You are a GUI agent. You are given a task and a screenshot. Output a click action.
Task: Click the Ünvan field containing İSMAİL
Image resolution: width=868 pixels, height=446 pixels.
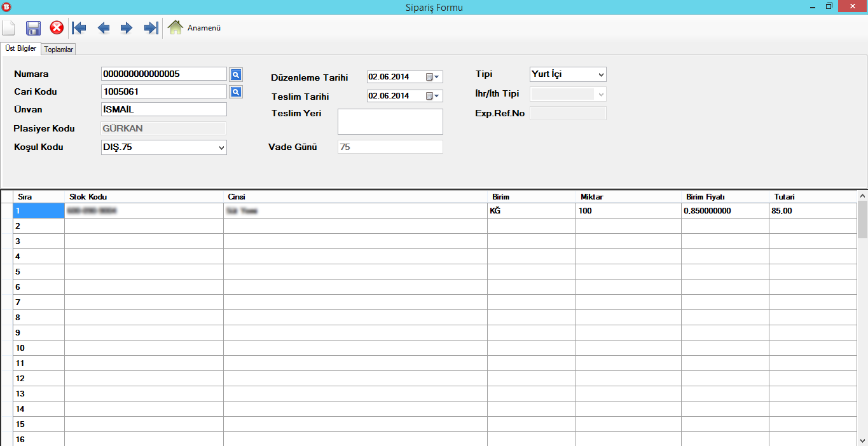[163, 109]
